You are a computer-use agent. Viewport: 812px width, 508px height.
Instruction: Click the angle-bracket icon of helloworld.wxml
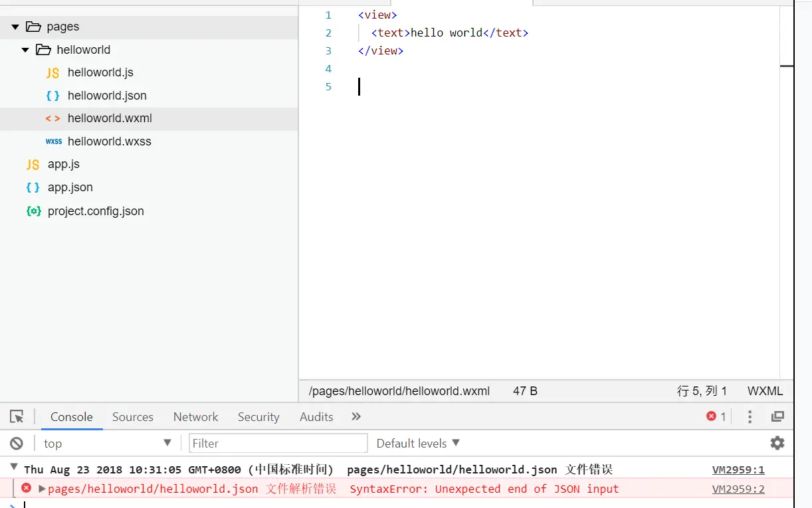[52, 119]
